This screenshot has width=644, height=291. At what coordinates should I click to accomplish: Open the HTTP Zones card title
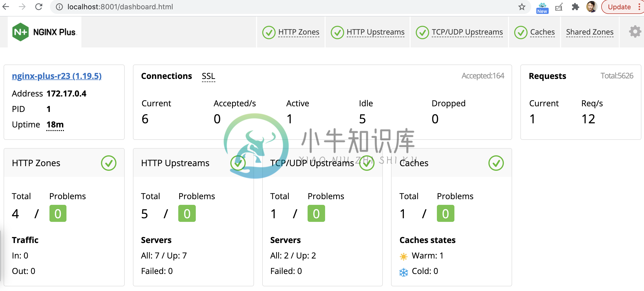point(36,163)
